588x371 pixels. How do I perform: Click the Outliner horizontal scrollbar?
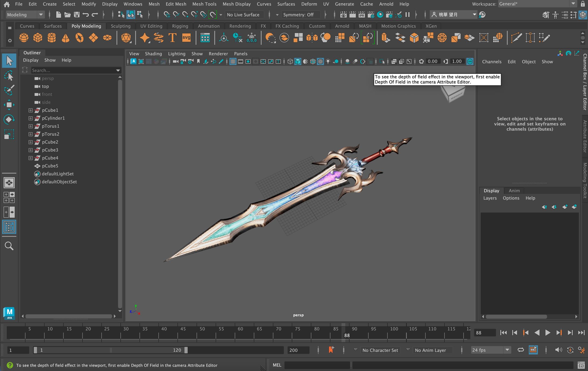[x=69, y=316]
